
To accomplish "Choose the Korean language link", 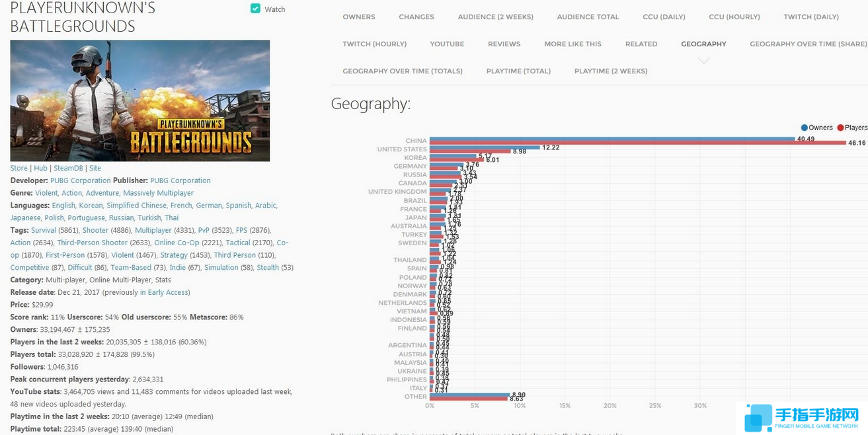I will click(x=91, y=206).
